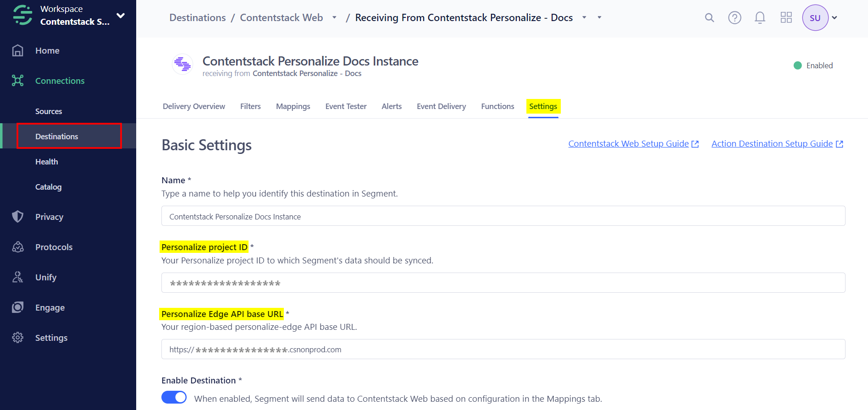Open Health in the sidebar
This screenshot has height=410, width=868.
point(47,162)
